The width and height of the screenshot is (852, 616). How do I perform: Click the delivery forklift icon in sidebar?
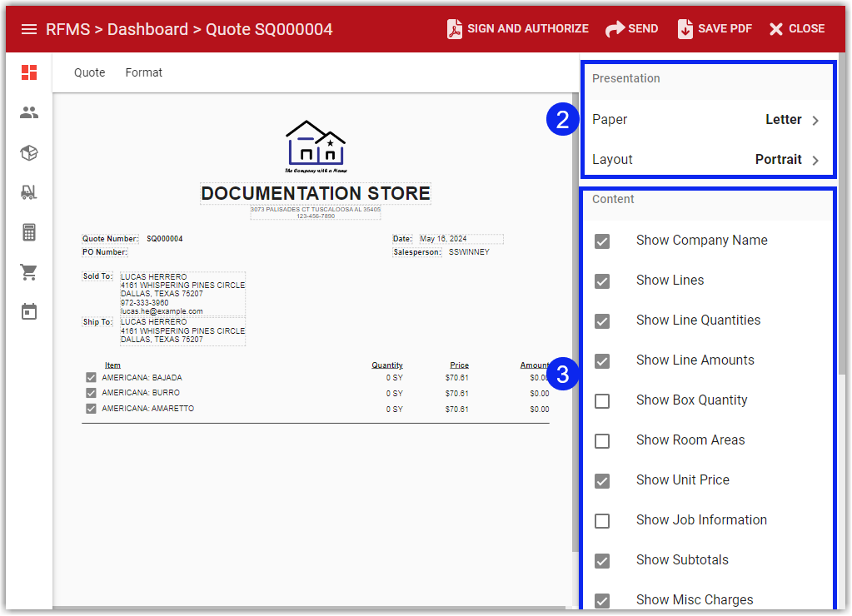[28, 192]
